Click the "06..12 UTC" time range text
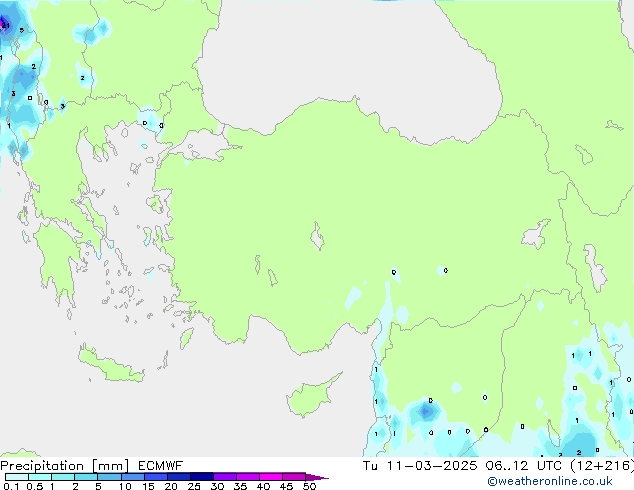 click(x=524, y=466)
